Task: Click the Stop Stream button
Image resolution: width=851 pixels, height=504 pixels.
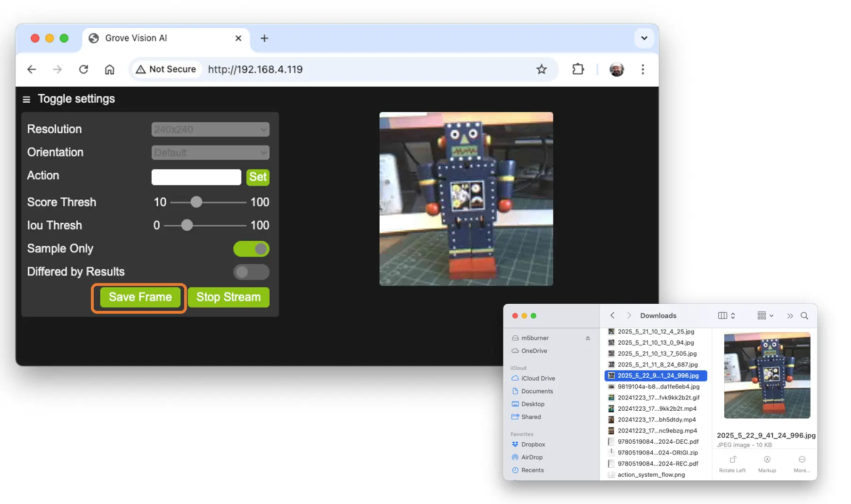Action: pyautogui.click(x=228, y=297)
